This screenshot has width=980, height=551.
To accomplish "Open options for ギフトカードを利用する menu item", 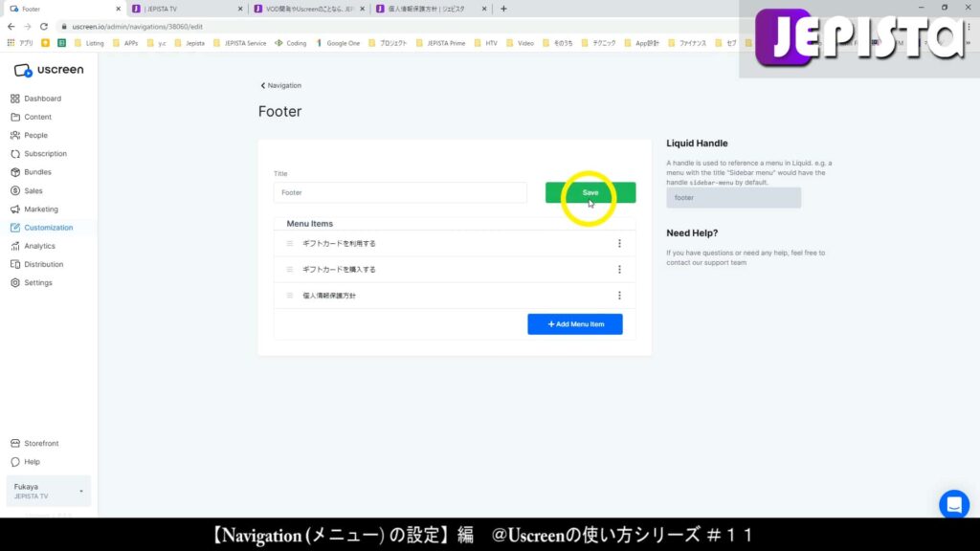I will coord(619,243).
